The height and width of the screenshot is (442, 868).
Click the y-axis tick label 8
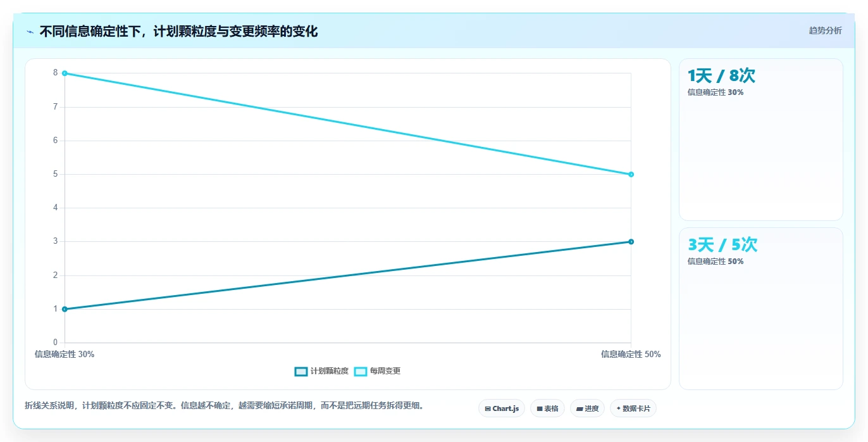pos(56,73)
